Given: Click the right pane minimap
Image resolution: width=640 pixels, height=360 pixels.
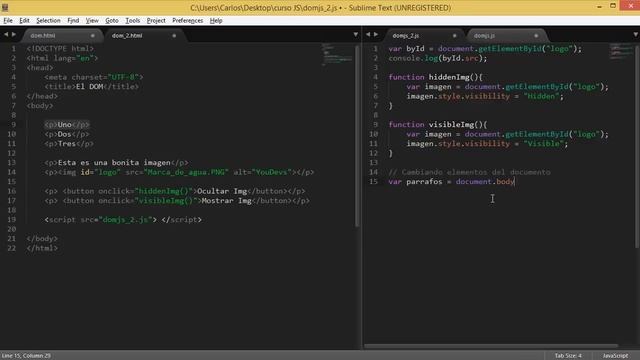Looking at the screenshot, I should point(621,52).
